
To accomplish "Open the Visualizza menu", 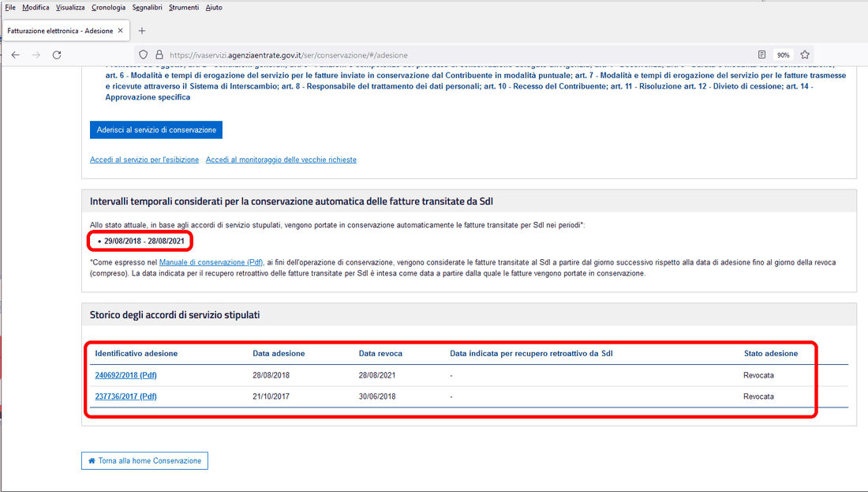I will pyautogui.click(x=70, y=7).
